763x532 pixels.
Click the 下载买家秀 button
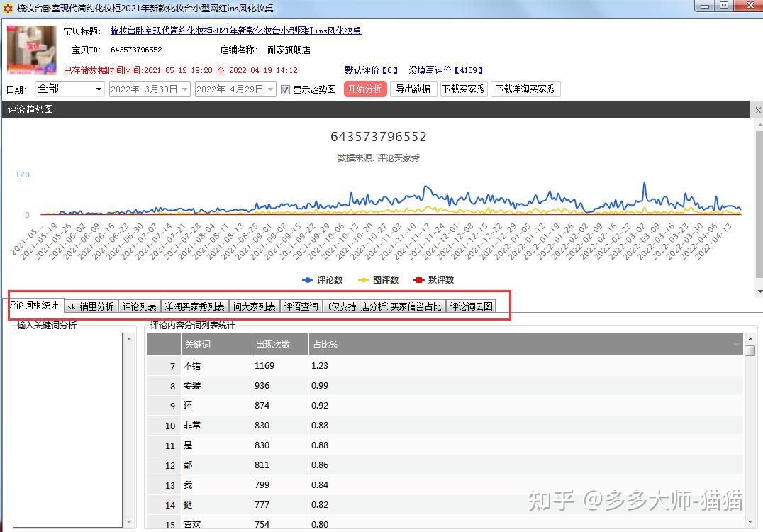464,89
